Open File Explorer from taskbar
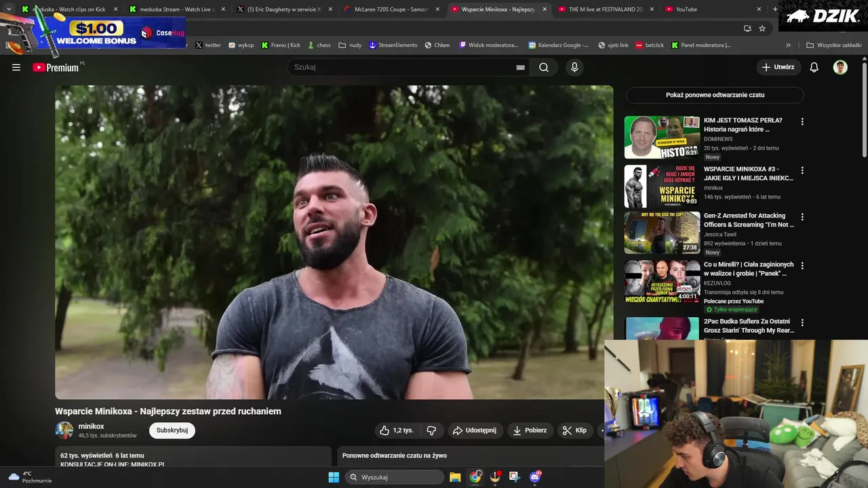 pos(455,477)
